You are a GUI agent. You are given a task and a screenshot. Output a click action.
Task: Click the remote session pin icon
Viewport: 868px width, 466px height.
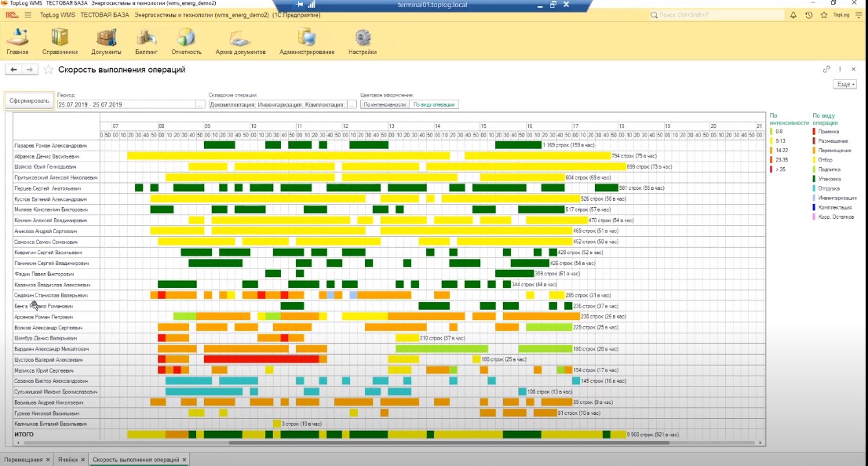point(300,5)
